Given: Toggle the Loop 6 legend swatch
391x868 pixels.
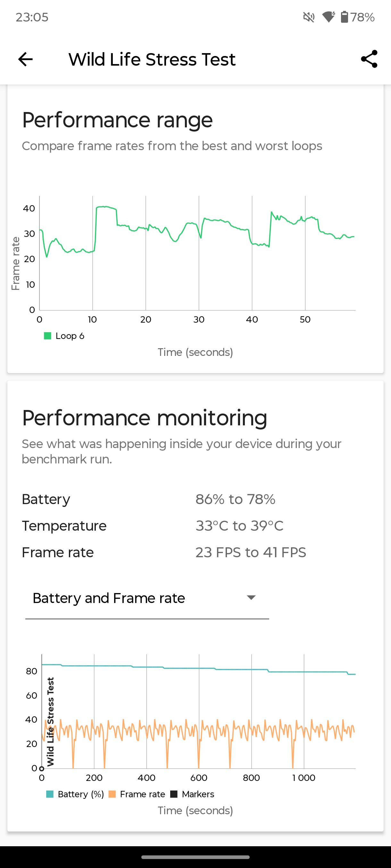Looking at the screenshot, I should pos(47,336).
